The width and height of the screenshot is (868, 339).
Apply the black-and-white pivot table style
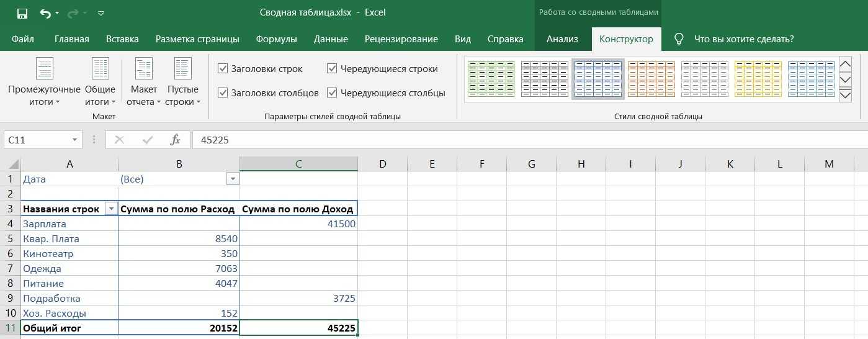545,79
